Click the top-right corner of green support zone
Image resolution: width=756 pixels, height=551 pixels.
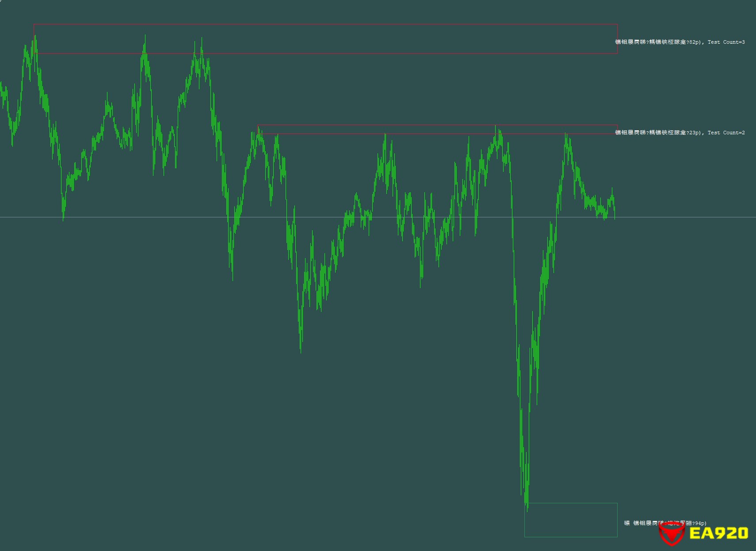tap(617, 503)
